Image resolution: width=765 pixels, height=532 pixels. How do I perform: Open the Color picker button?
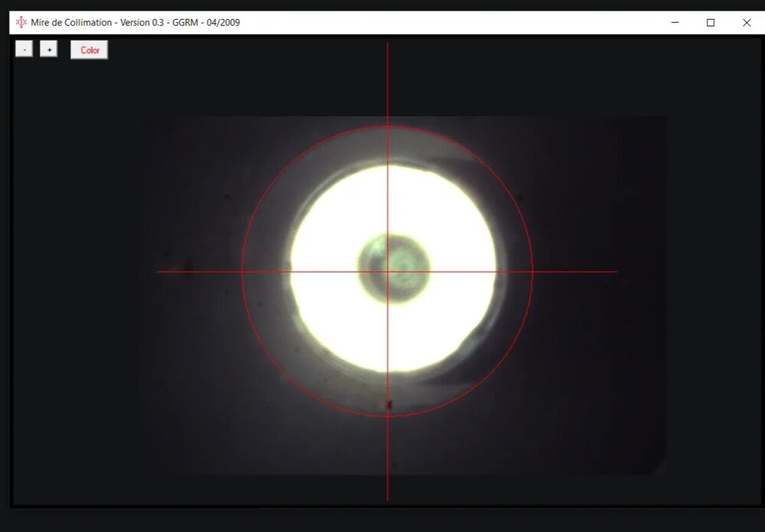coord(90,50)
